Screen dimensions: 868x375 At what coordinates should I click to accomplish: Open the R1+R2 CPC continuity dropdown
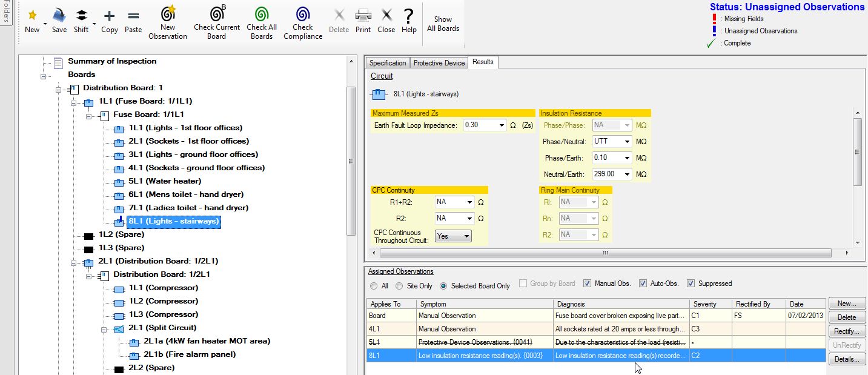pos(469,202)
